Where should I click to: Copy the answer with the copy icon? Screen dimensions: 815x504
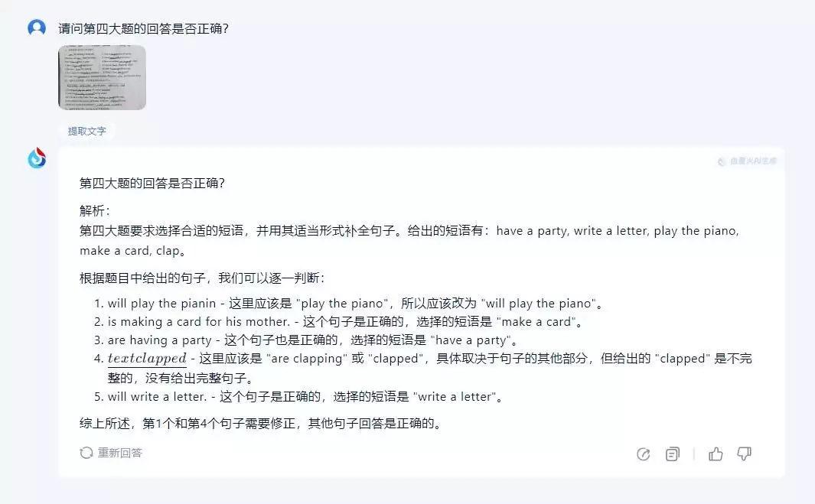click(673, 454)
